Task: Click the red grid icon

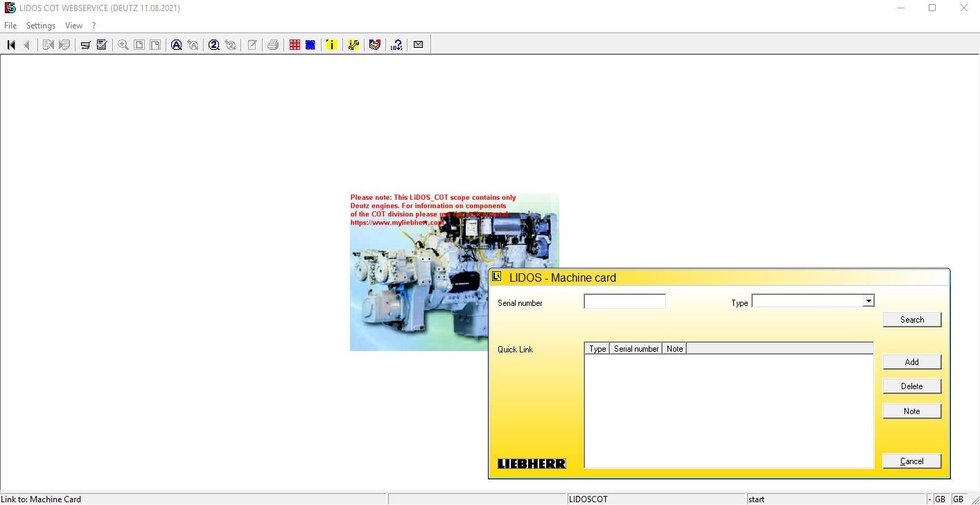Action: 295,45
